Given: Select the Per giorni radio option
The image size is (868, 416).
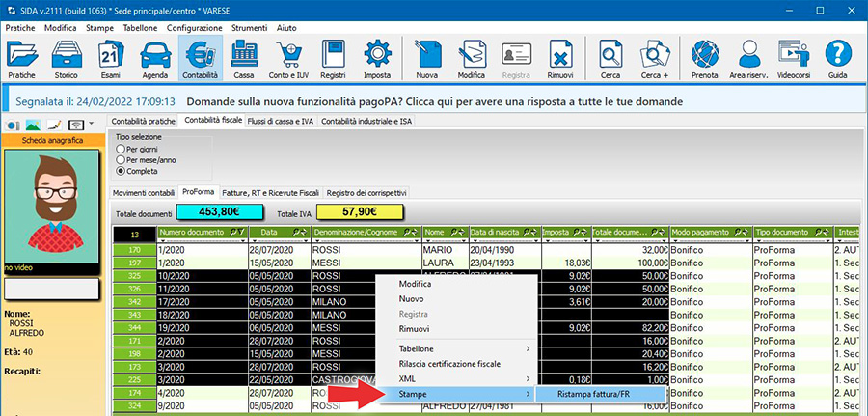Looking at the screenshot, I should coord(121,150).
